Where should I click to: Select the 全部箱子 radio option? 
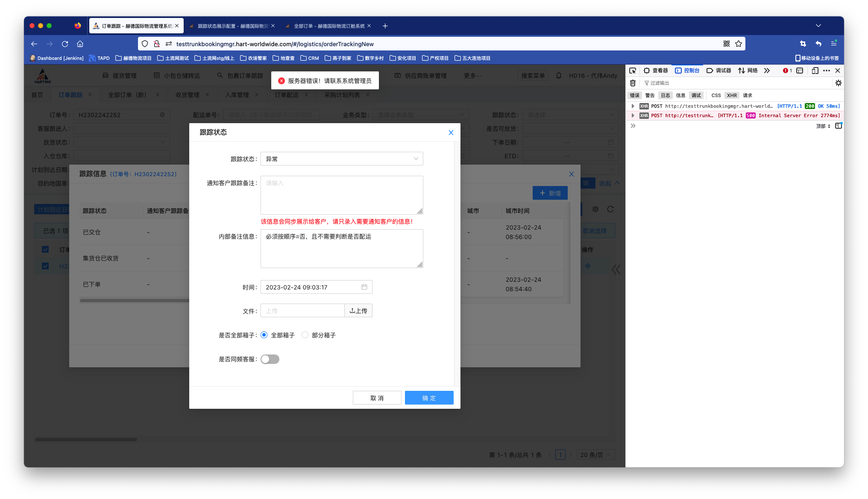point(264,335)
